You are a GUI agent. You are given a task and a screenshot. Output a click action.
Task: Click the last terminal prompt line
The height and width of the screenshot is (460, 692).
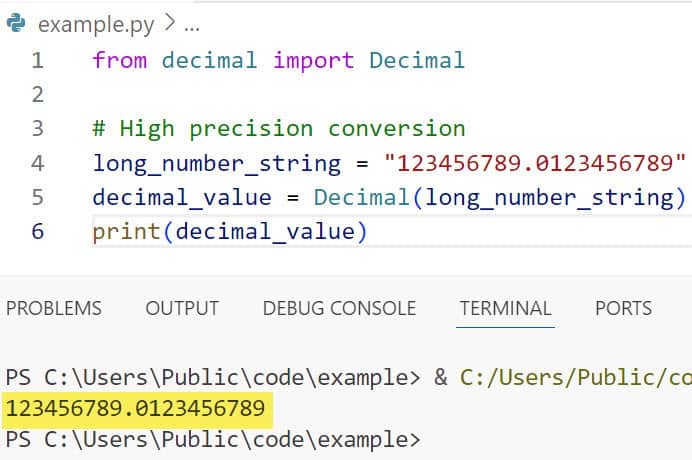(212, 438)
